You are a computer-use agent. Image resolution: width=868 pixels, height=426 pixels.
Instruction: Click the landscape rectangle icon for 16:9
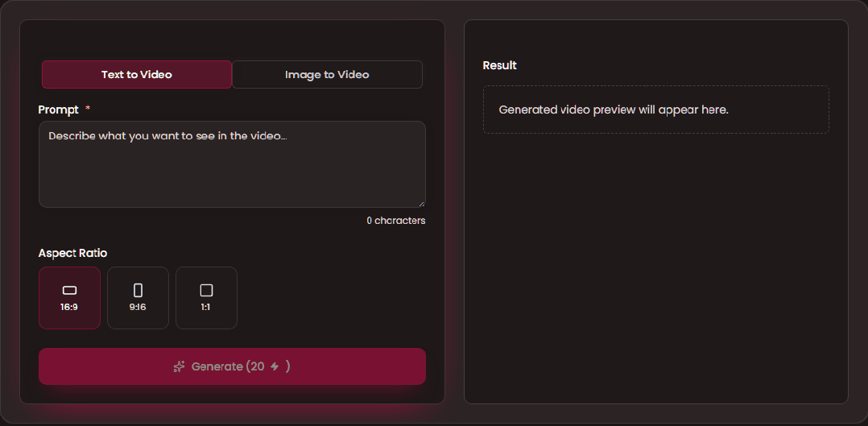point(69,290)
